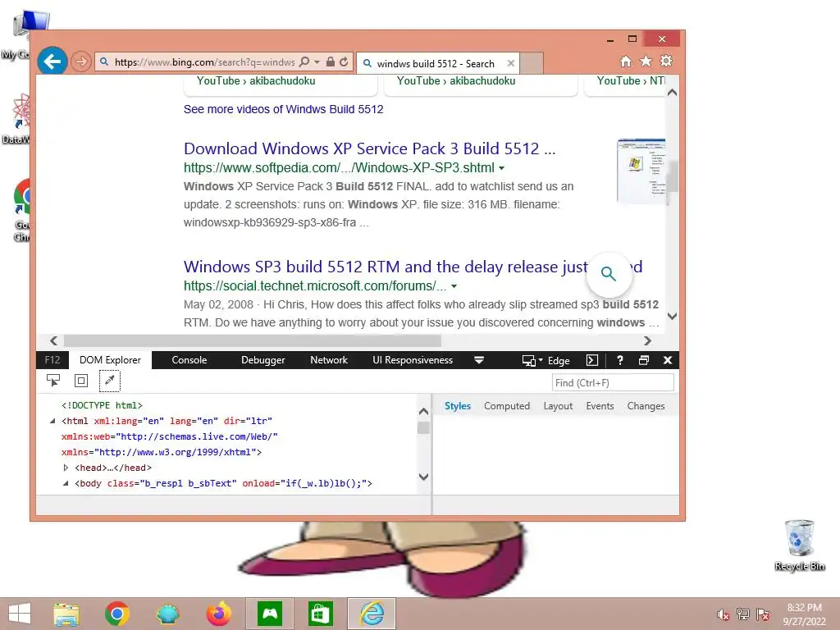Close the F12 developer tools panel

click(668, 361)
